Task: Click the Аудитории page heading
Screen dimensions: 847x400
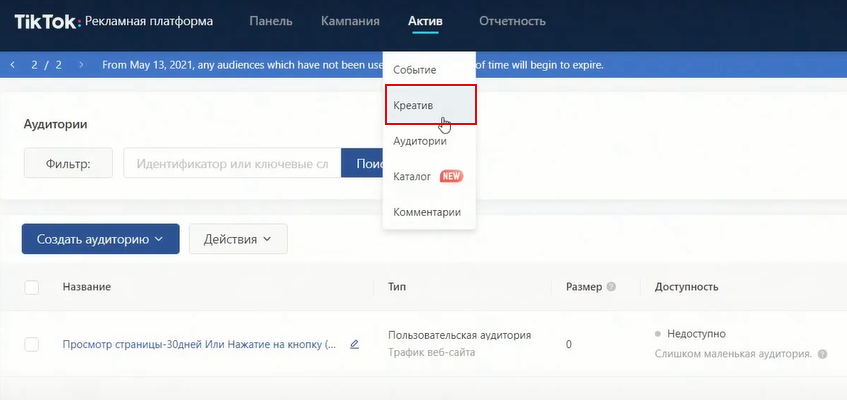Action: pos(56,124)
